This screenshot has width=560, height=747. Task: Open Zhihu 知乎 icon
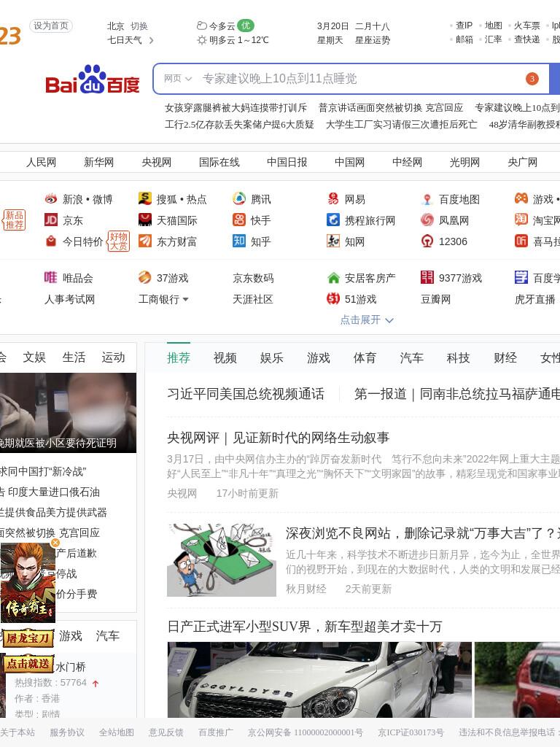click(x=239, y=241)
